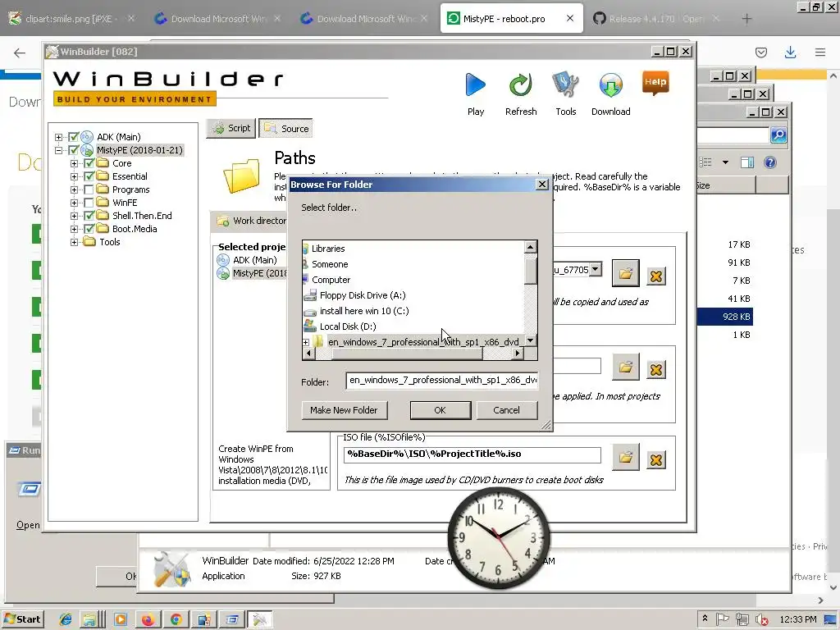Click the Download icon in WinBuilder
Image resolution: width=840 pixels, height=630 pixels.
point(610,85)
